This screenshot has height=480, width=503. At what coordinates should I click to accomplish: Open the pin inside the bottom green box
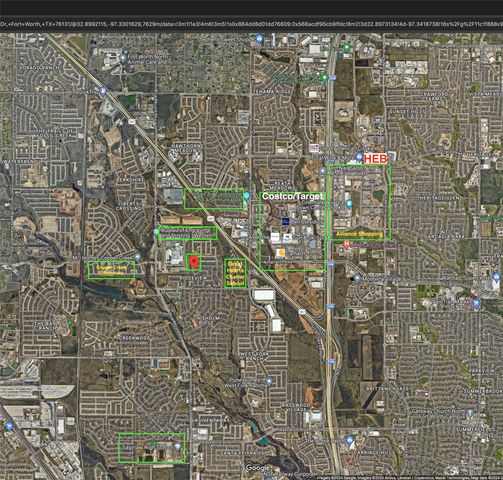pos(178,446)
